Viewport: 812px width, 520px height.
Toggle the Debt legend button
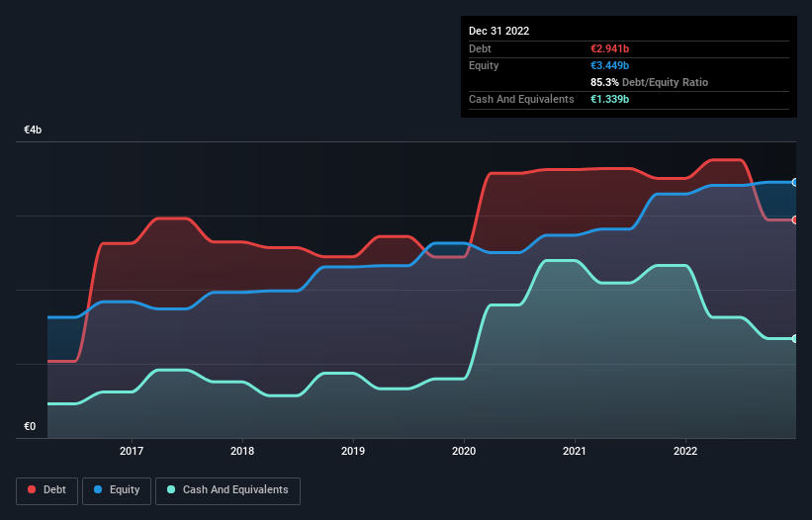point(47,490)
